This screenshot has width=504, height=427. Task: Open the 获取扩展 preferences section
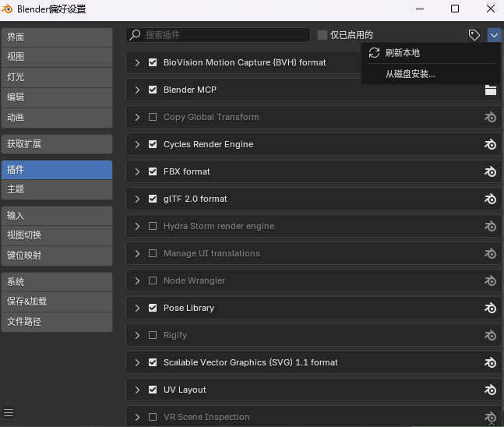[x=56, y=144]
